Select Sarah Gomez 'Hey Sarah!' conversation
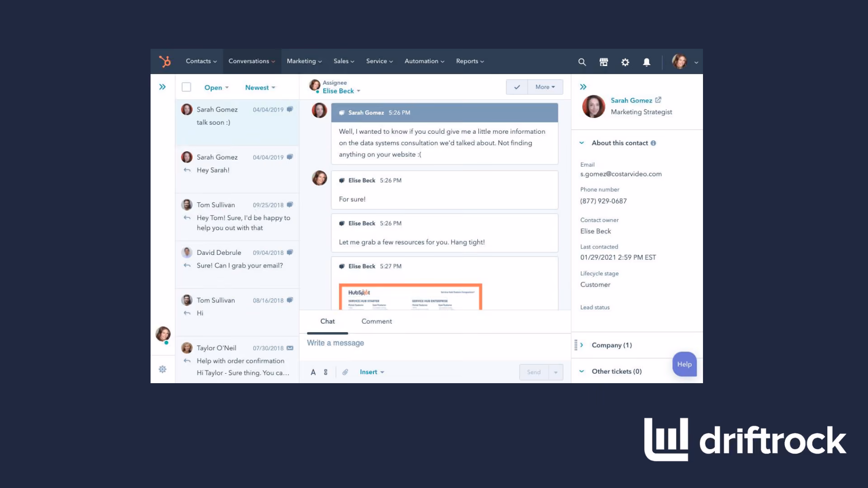 [237, 169]
